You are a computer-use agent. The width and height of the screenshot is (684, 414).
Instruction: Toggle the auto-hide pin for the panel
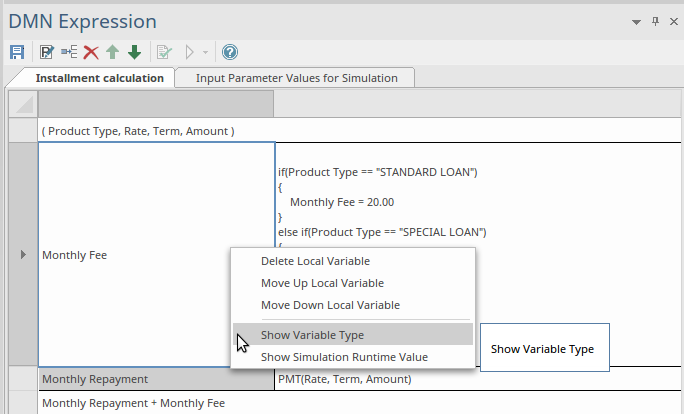pyautogui.click(x=654, y=22)
